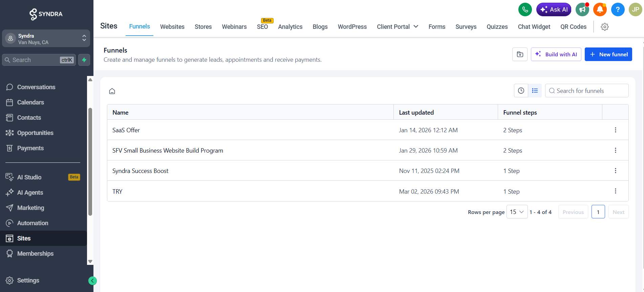Image resolution: width=644 pixels, height=292 pixels.
Task: Open the Syndra Success Boost funnel
Action: click(x=140, y=171)
